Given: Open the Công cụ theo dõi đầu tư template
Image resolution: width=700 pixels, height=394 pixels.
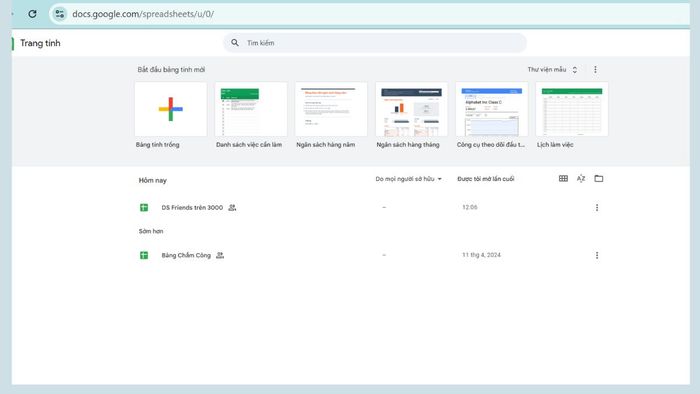Looking at the screenshot, I should coord(492,109).
